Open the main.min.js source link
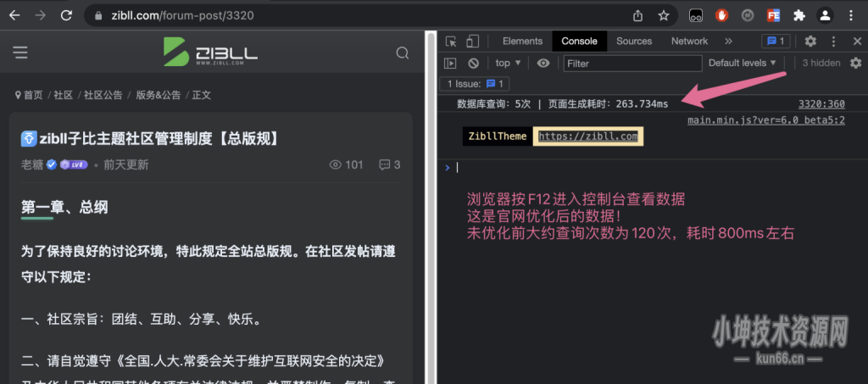Viewport: 868px width, 384px height. pyautogui.click(x=766, y=120)
